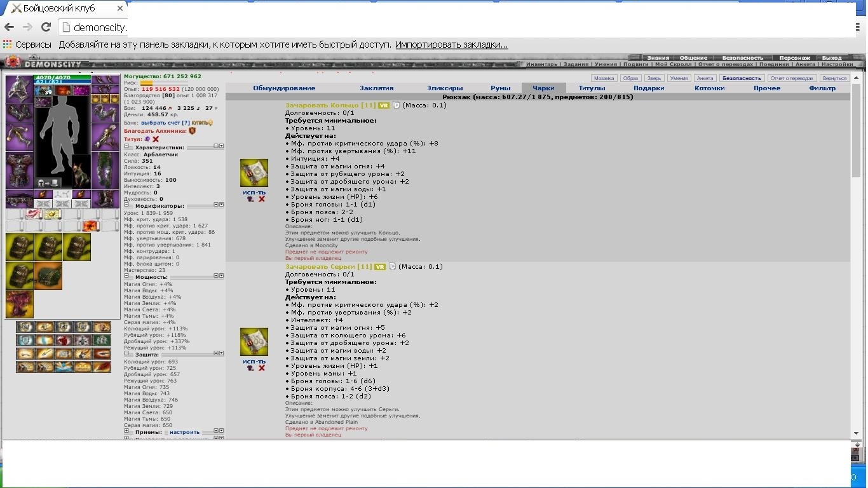Open the Котомки tab
The width and height of the screenshot is (868, 488).
(710, 88)
